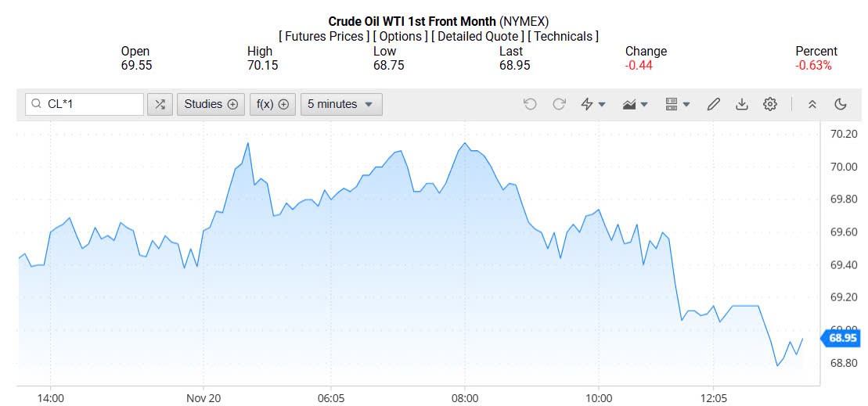This screenshot has height=406, width=868.
Task: Toggle dark mode moon icon
Action: click(841, 104)
